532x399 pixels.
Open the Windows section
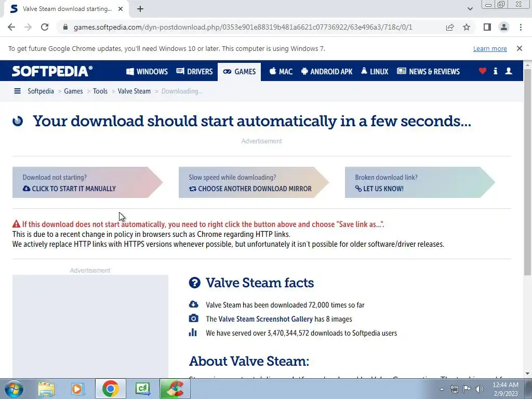click(147, 72)
